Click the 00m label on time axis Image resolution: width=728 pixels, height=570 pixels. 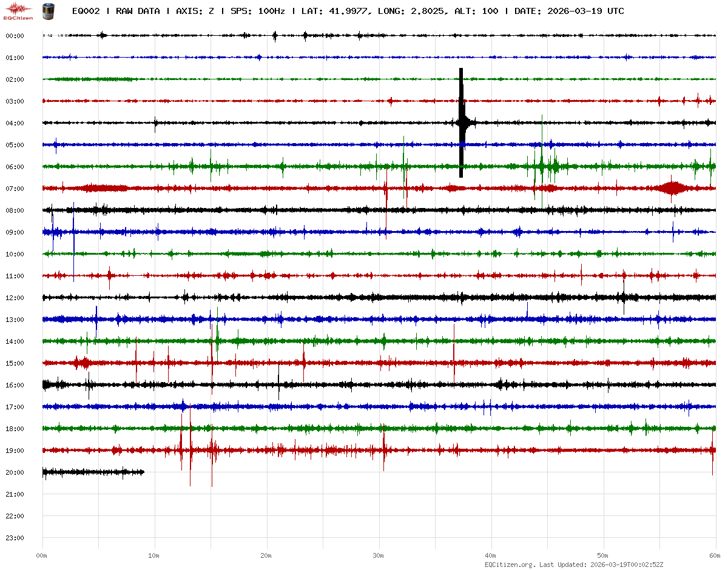click(42, 555)
